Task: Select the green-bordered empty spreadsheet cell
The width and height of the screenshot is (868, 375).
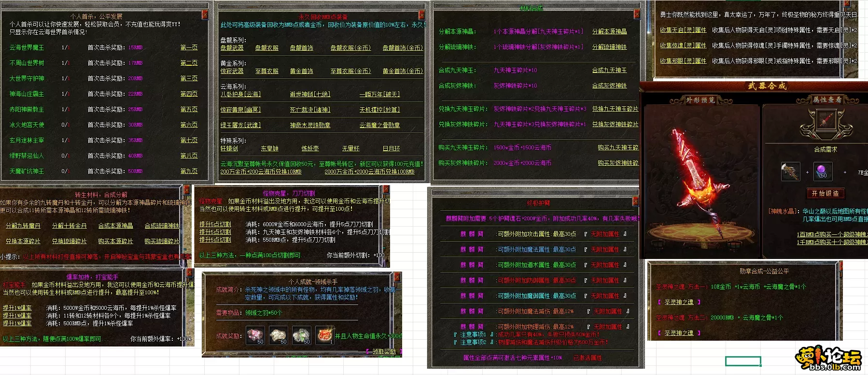Action: 743,361
